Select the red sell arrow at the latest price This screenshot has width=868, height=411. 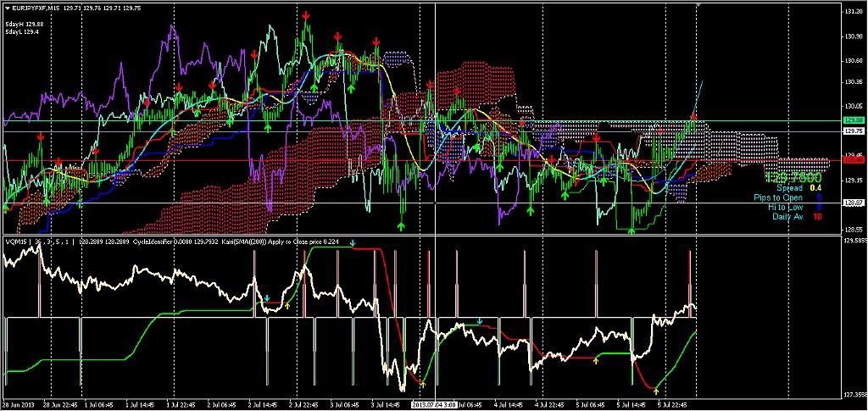pos(693,117)
